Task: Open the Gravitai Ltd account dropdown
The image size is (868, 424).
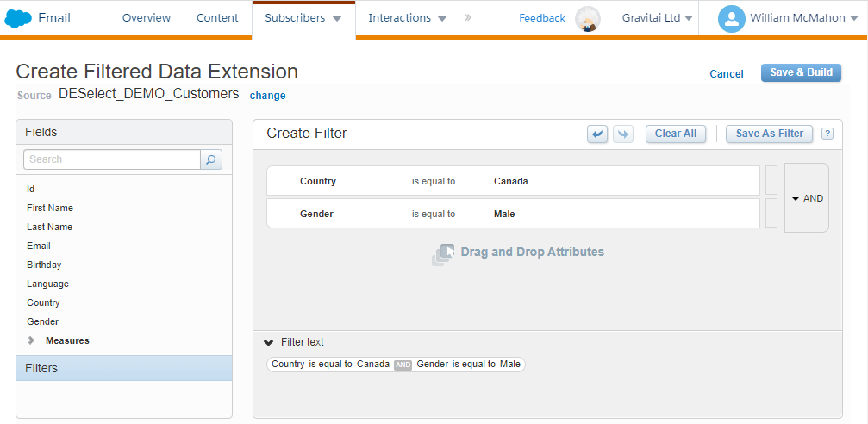Action: point(659,18)
